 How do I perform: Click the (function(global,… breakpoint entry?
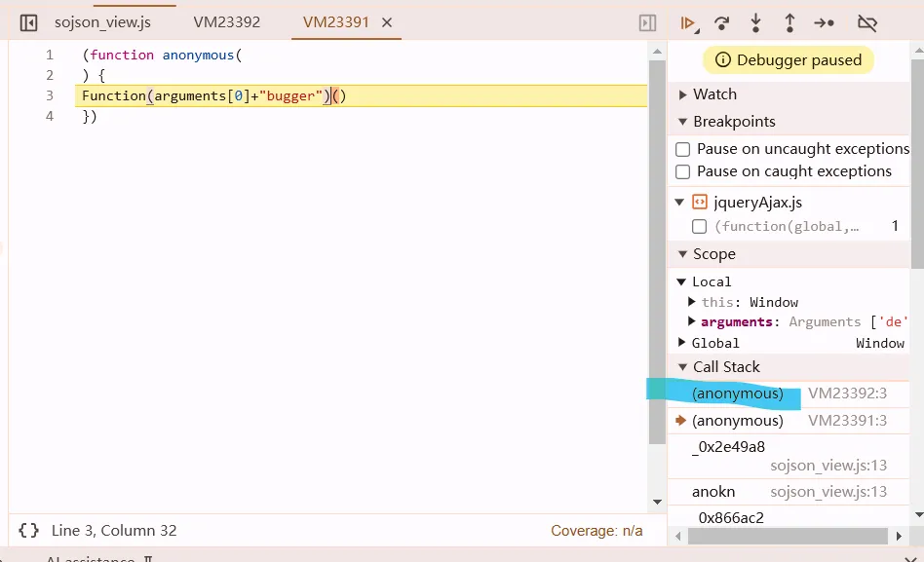point(787,226)
